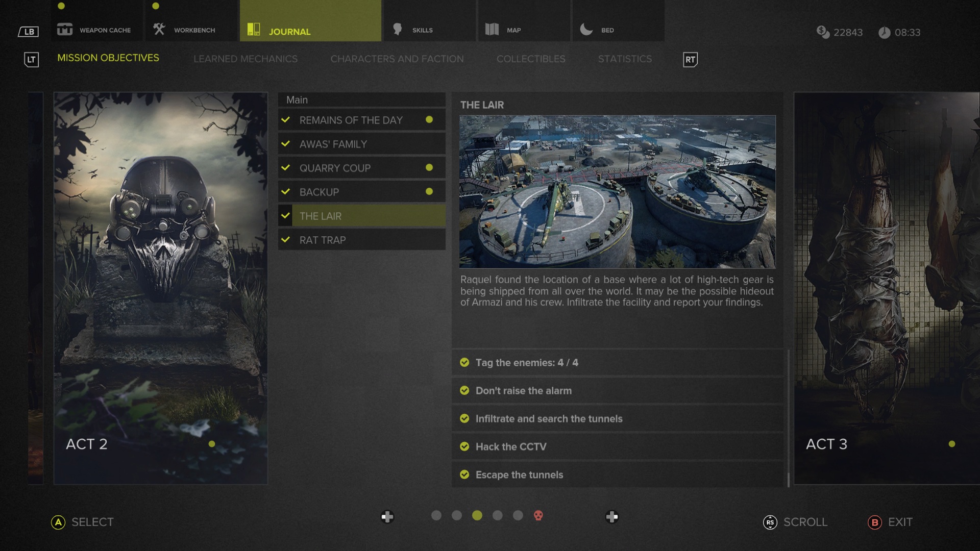Open the Workbench tab
Viewport: 980px width, 551px height.
191,21
